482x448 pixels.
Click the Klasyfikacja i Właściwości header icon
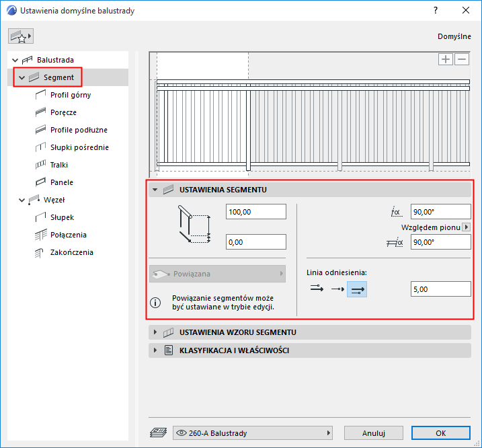pos(169,350)
